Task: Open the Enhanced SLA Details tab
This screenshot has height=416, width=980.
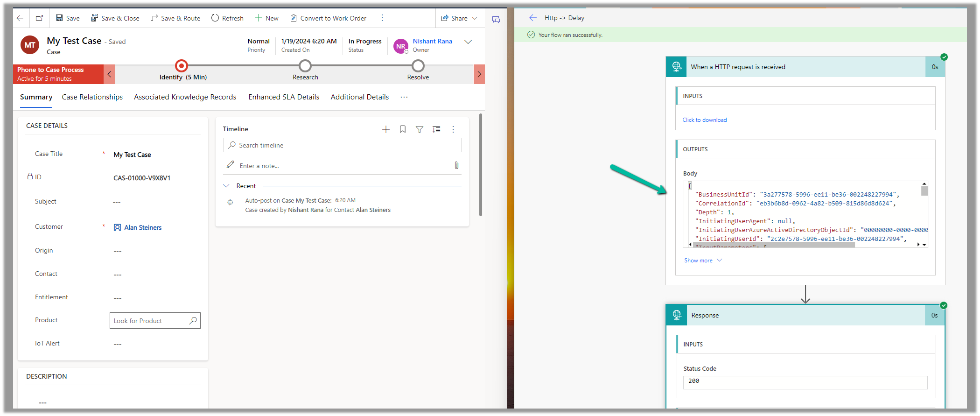Action: click(284, 97)
